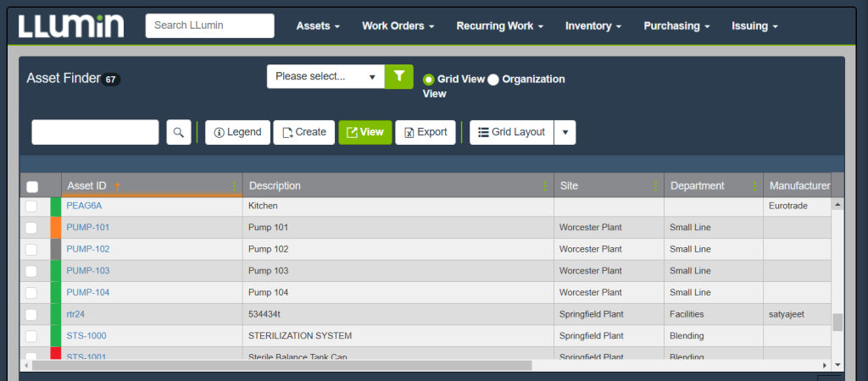Open the Department column options menu
This screenshot has height=381, width=868.
(754, 186)
